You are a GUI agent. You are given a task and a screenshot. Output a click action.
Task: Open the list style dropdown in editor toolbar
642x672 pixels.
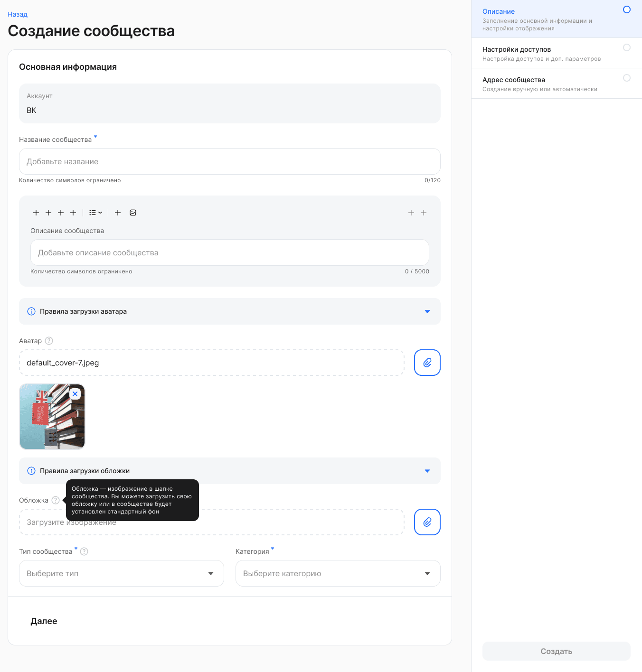(95, 213)
